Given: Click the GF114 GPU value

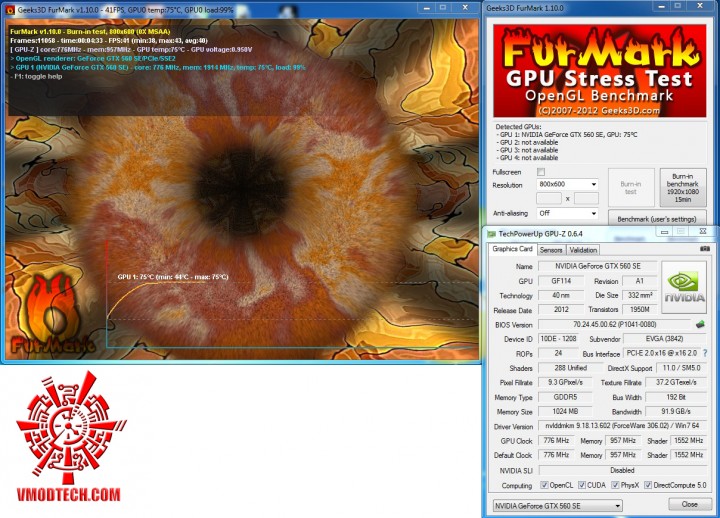Looking at the screenshot, I should 561,281.
